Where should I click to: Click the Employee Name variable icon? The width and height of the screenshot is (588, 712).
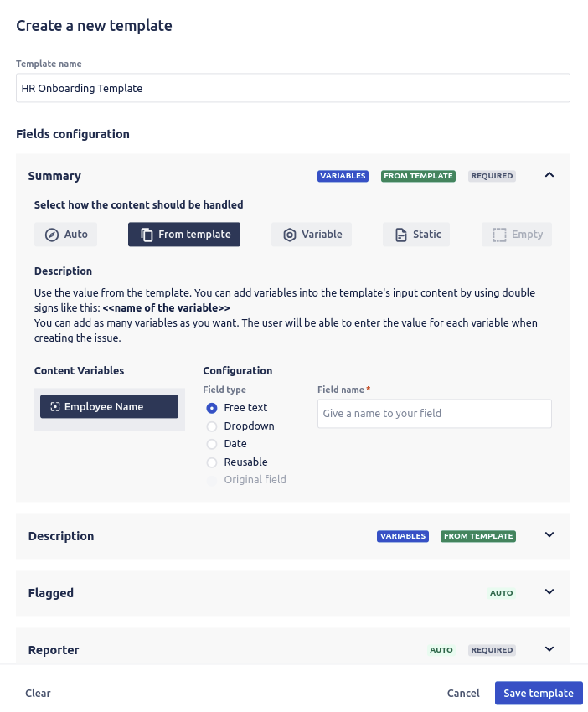click(55, 407)
